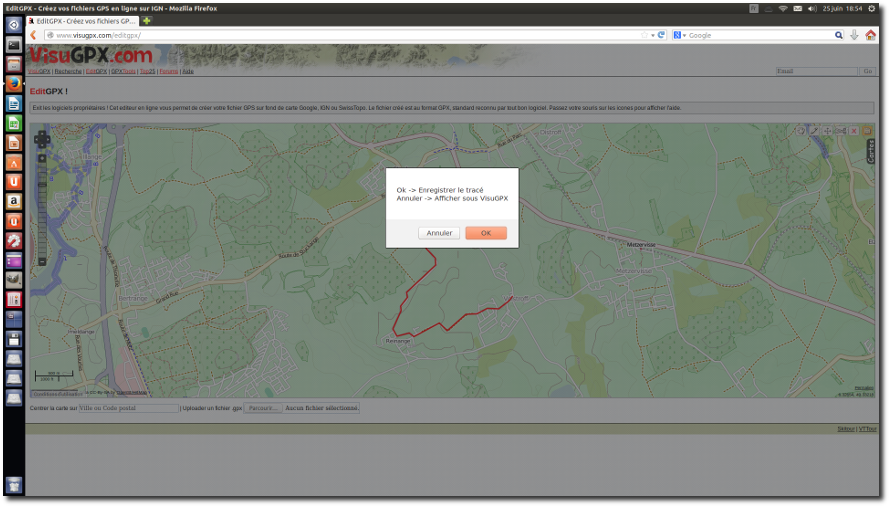This screenshot has width=890, height=507.
Task: Click the Email login field
Action: point(816,71)
